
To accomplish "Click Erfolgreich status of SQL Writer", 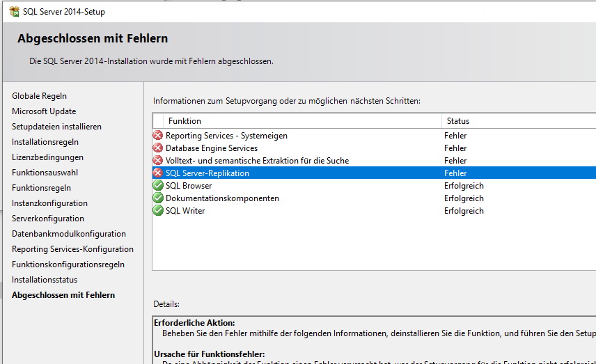I will coord(464,211).
